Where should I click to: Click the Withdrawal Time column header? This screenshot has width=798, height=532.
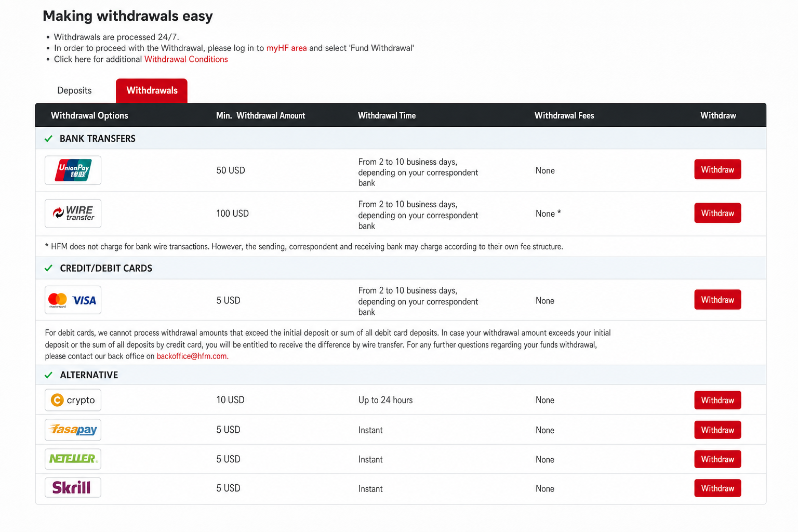pyautogui.click(x=387, y=115)
